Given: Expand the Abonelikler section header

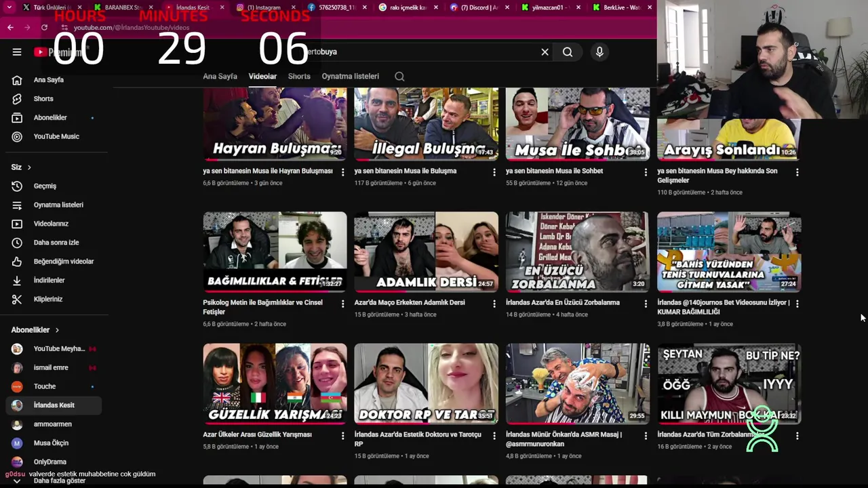Looking at the screenshot, I should [x=35, y=330].
